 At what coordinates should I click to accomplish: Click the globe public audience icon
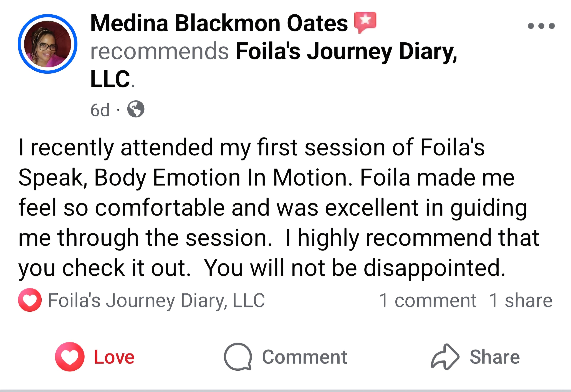click(136, 109)
